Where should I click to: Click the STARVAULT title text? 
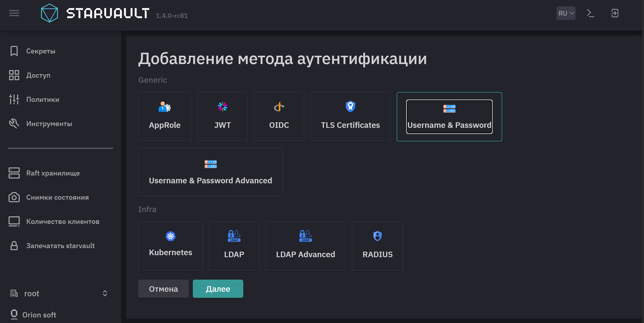[108, 13]
